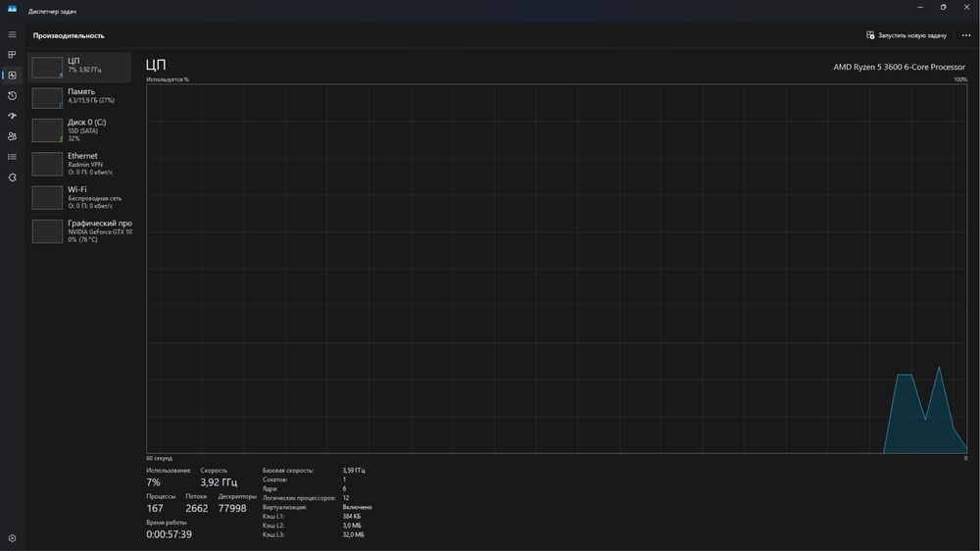Minimize the Task Manager window

coord(920,7)
